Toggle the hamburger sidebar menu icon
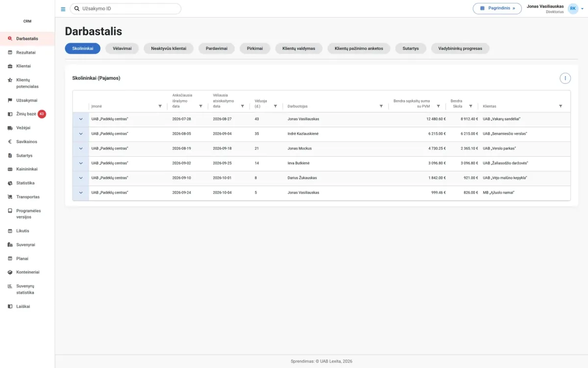 click(63, 9)
